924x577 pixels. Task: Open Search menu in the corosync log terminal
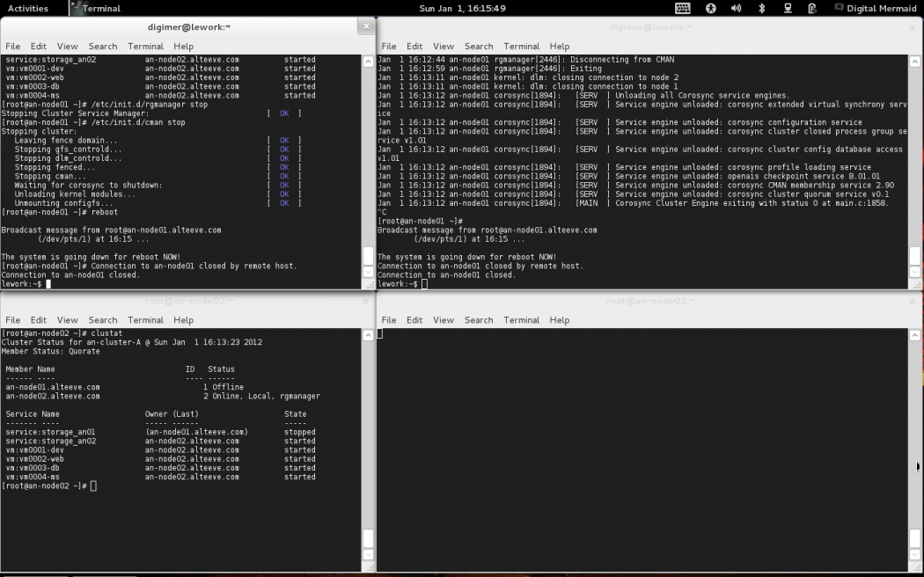point(479,46)
